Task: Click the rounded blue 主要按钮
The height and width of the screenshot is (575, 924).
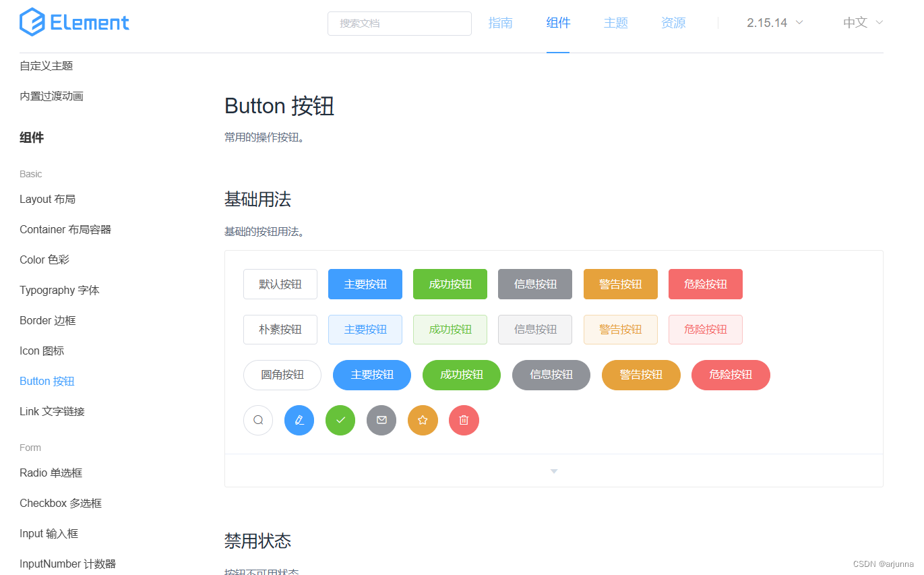Action: (x=372, y=375)
